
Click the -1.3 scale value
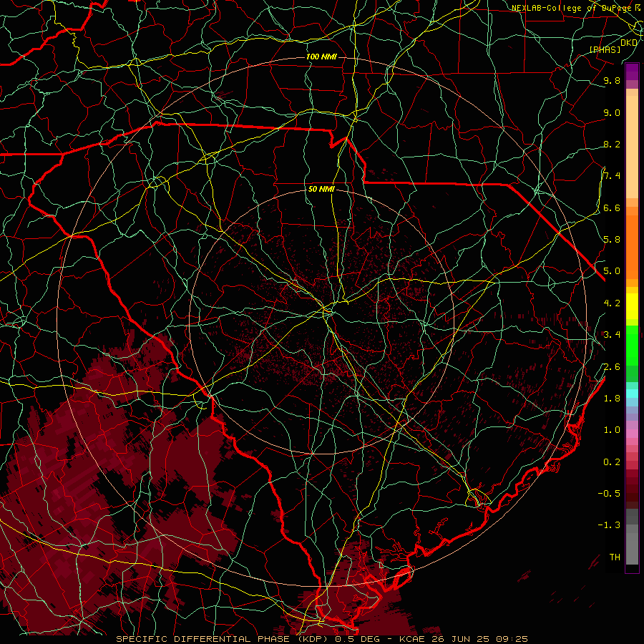tap(609, 525)
